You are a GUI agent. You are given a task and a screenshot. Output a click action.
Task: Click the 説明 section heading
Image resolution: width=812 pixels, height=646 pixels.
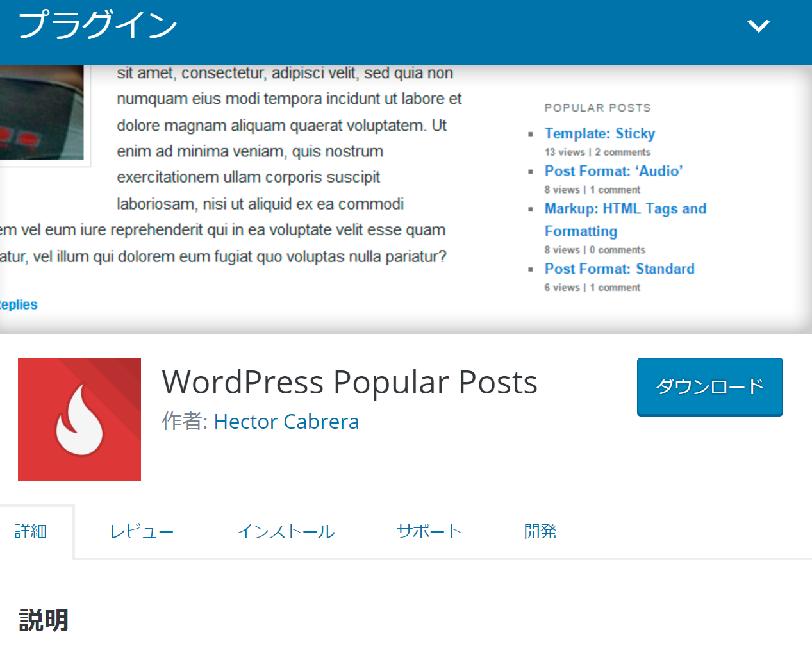(44, 620)
